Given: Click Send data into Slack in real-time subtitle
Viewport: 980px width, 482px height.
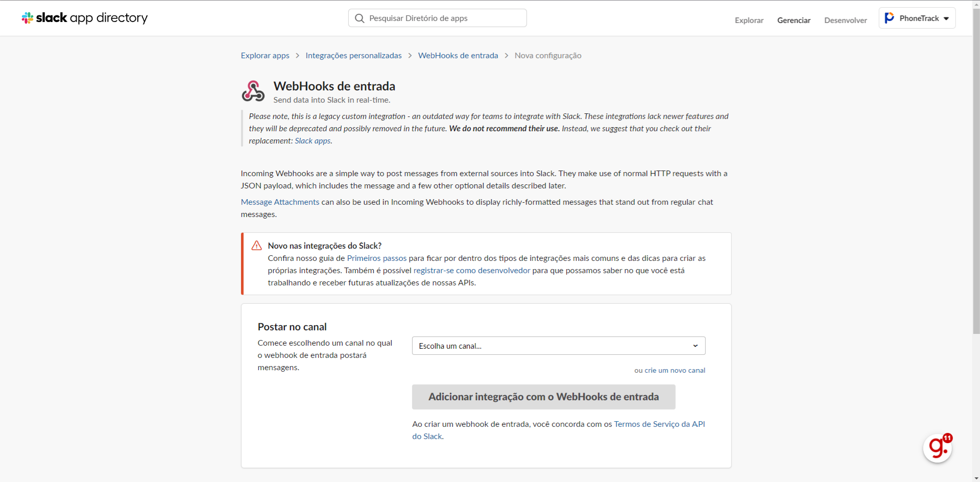Looking at the screenshot, I should [x=332, y=100].
